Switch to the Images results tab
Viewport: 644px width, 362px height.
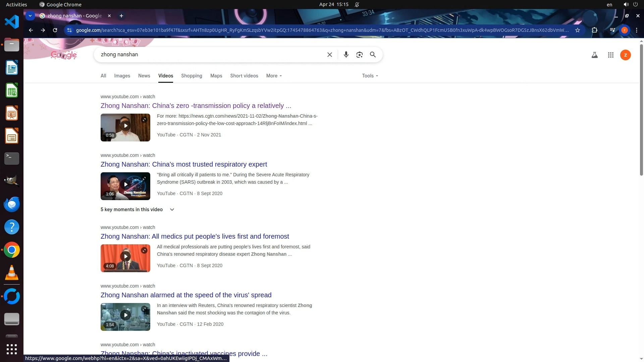(122, 76)
